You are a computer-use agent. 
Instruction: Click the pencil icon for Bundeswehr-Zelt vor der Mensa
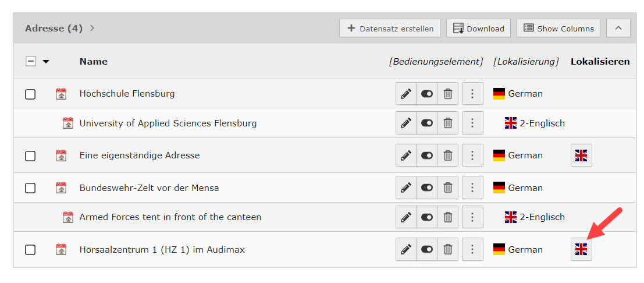tap(406, 188)
